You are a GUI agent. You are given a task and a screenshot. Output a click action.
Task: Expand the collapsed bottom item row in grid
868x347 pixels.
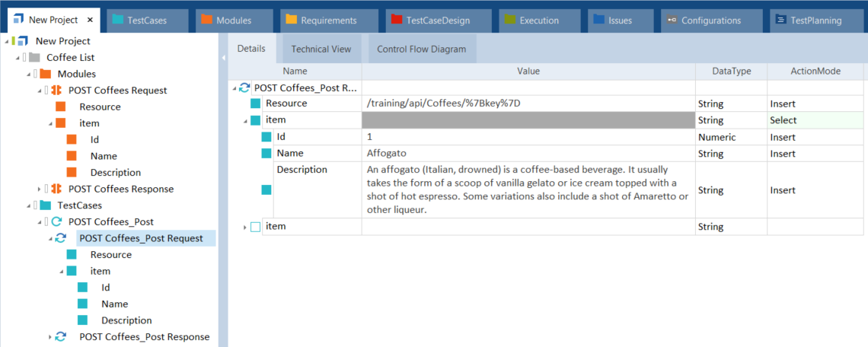pos(245,228)
